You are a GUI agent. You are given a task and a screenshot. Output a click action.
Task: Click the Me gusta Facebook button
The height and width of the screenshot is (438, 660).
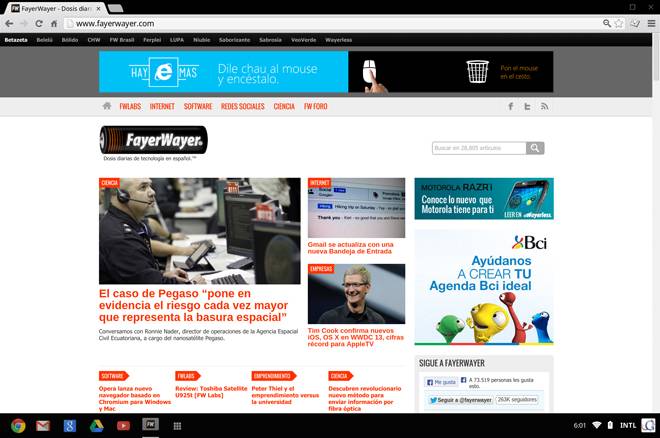(x=441, y=382)
